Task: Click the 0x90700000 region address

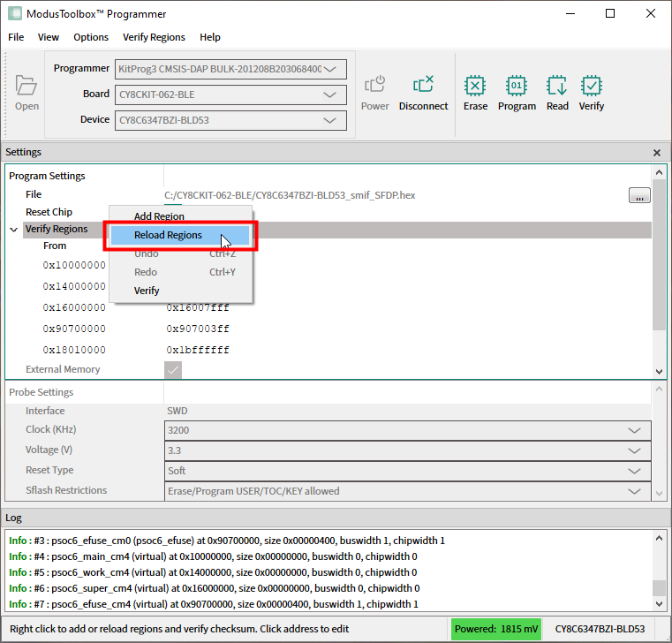Action: [74, 329]
